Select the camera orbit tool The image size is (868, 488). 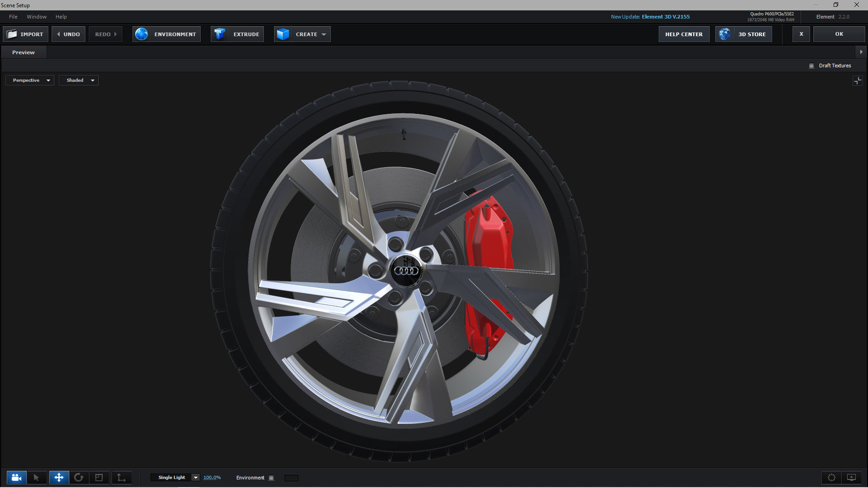[x=17, y=478]
